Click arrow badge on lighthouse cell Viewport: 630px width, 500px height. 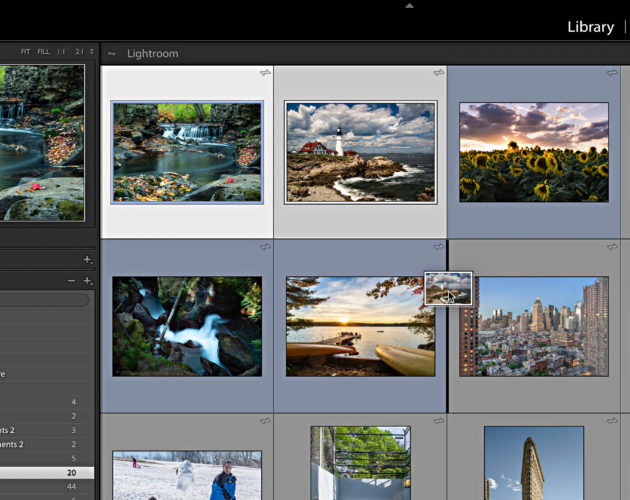[x=439, y=73]
